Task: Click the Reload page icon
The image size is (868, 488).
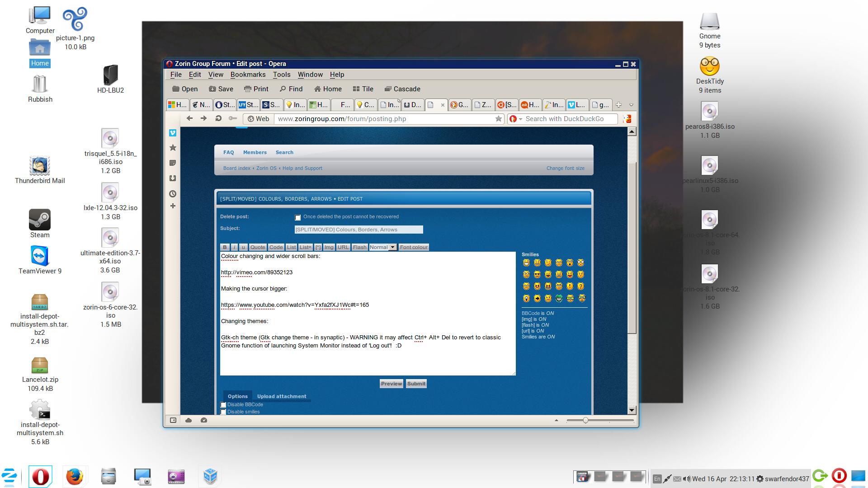Action: (218, 118)
